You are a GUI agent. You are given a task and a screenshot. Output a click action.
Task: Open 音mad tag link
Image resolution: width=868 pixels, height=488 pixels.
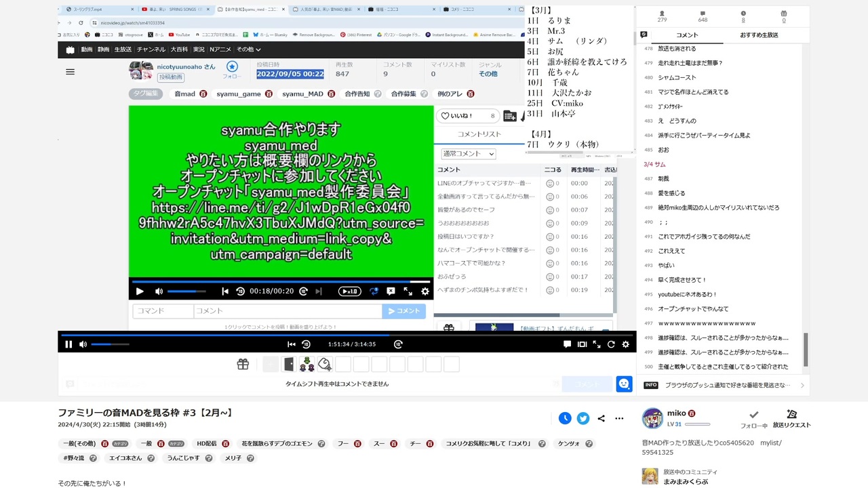[184, 94]
